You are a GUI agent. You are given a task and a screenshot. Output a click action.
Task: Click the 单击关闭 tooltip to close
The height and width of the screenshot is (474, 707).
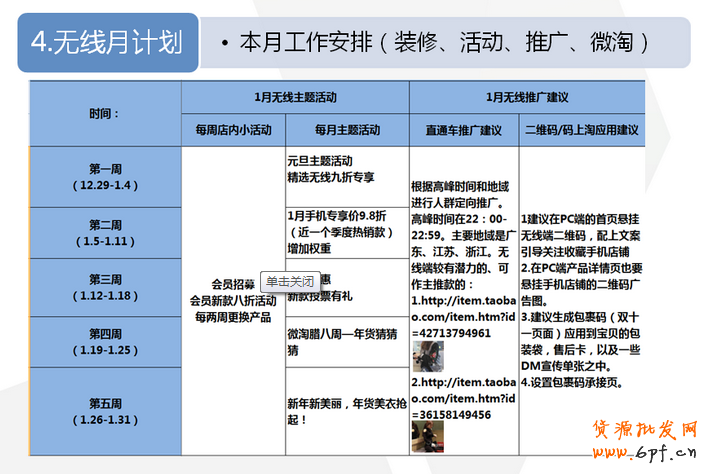point(289,281)
